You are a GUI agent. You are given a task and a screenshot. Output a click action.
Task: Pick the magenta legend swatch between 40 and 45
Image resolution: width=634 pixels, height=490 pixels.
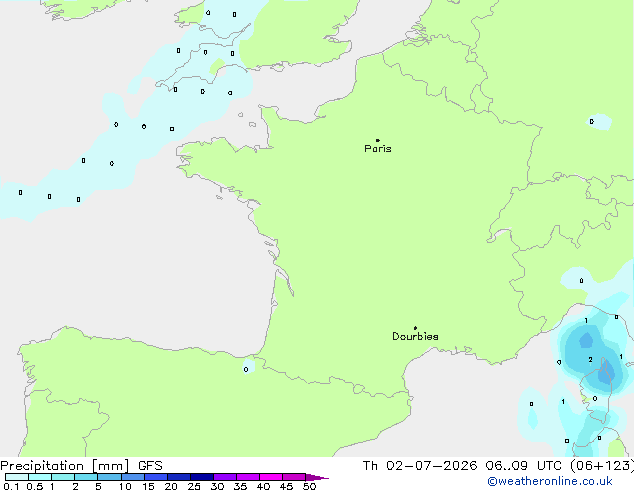coord(271,477)
